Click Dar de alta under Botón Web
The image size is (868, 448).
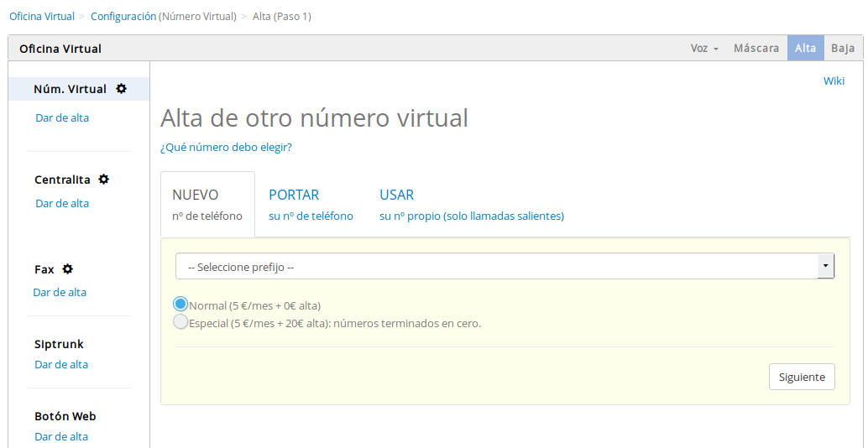[61, 436]
